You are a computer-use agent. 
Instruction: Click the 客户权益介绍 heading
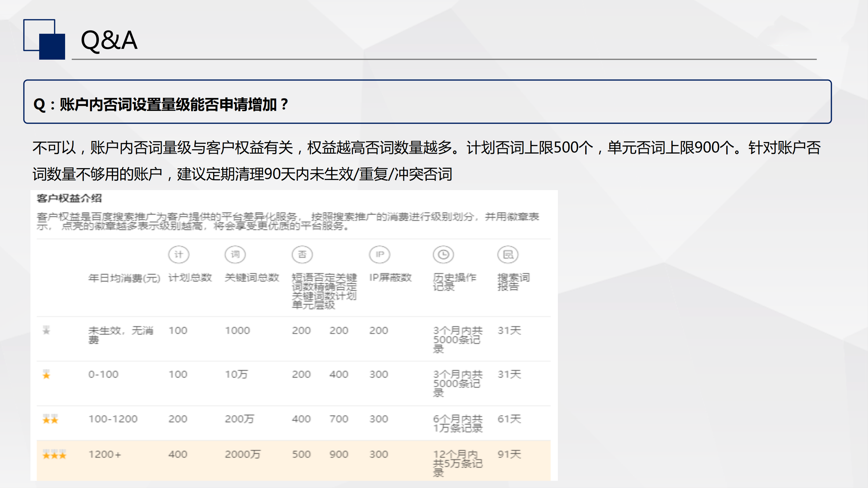pyautogui.click(x=69, y=199)
